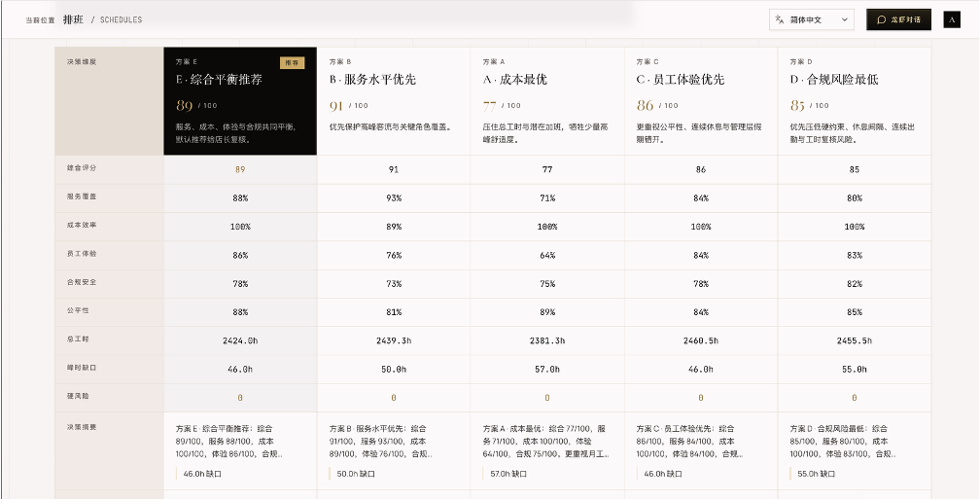Viewport: 980px width, 500px height.
Task: Click the 服务覆盖 row label
Action: pos(82,196)
